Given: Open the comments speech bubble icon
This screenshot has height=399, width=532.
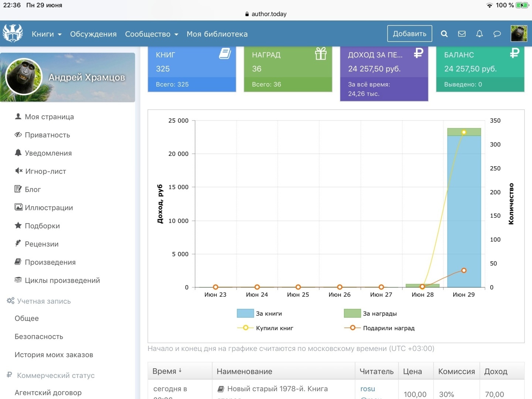Looking at the screenshot, I should click(x=497, y=34).
